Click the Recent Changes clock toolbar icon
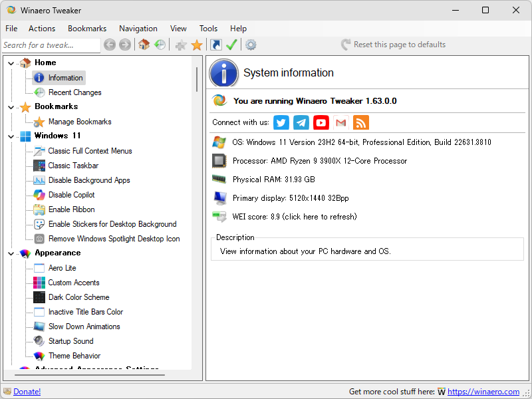Screen dimensions: 532x399 pos(160,45)
